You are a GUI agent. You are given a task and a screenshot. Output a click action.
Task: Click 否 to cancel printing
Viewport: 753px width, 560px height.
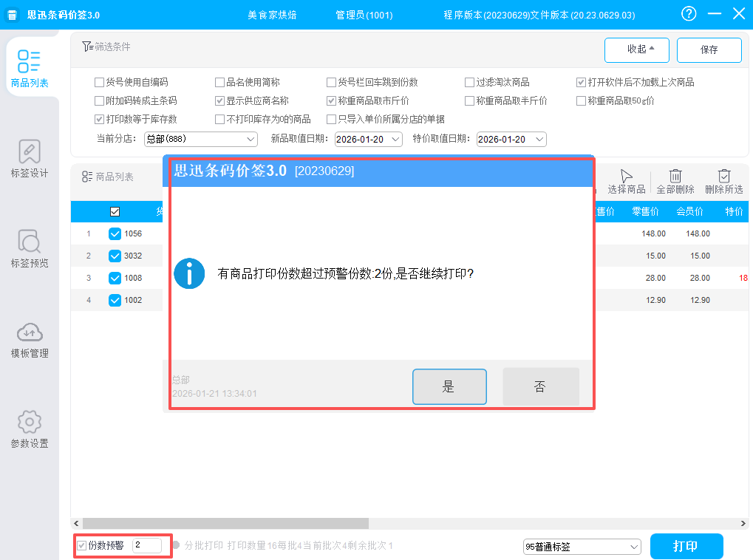540,386
